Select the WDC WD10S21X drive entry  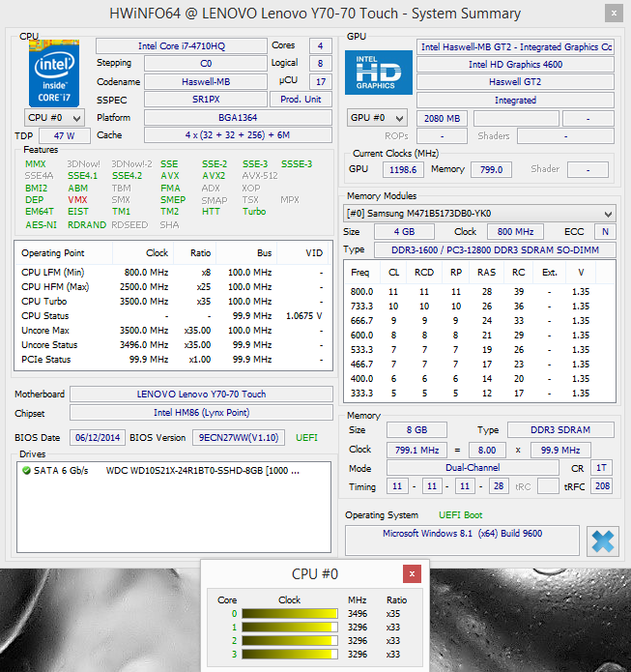[174, 471]
